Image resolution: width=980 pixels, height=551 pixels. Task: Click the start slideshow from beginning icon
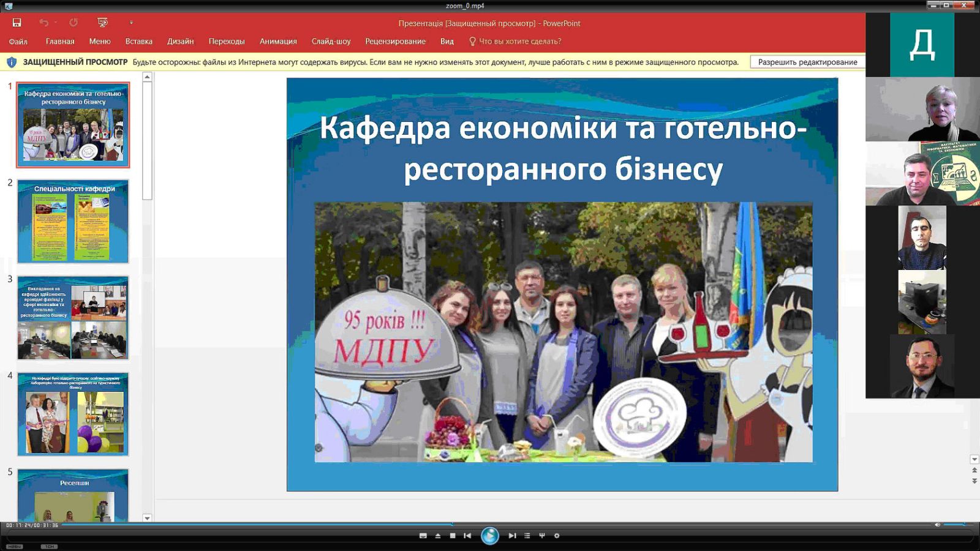coord(102,23)
